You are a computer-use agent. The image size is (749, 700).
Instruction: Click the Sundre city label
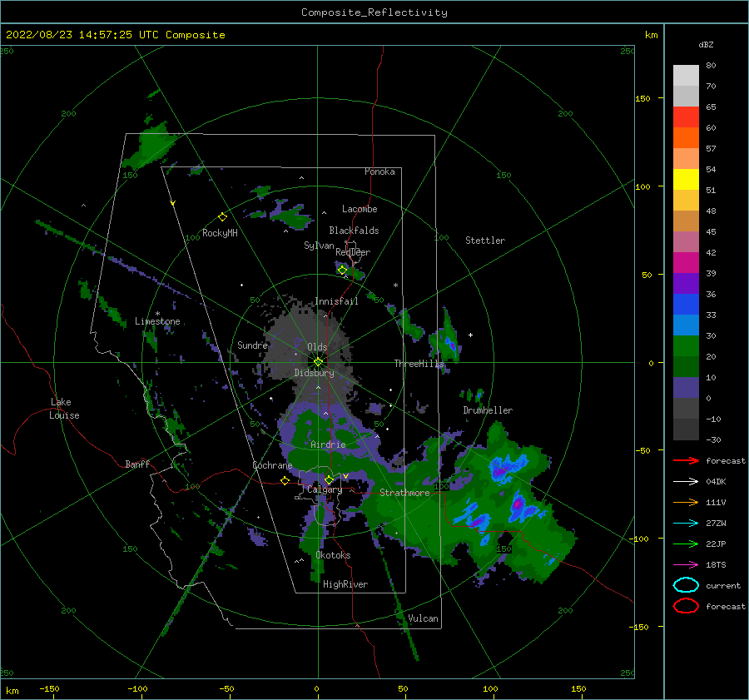tap(252, 345)
